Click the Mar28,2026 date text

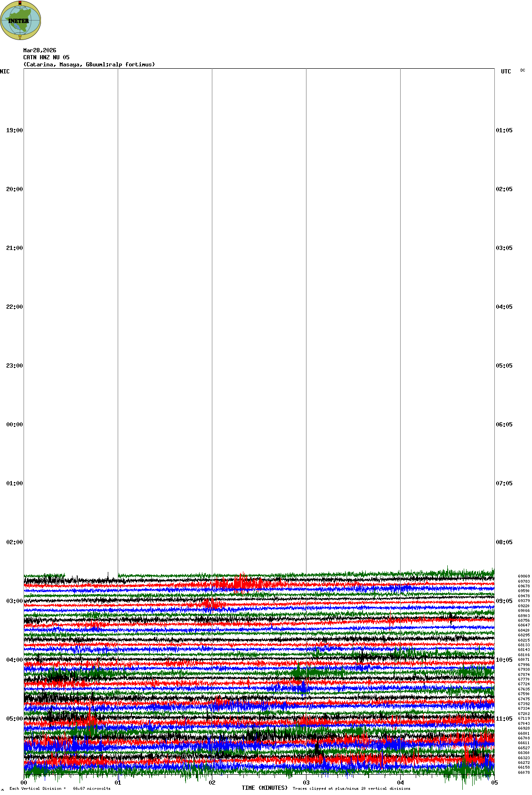[x=40, y=50]
